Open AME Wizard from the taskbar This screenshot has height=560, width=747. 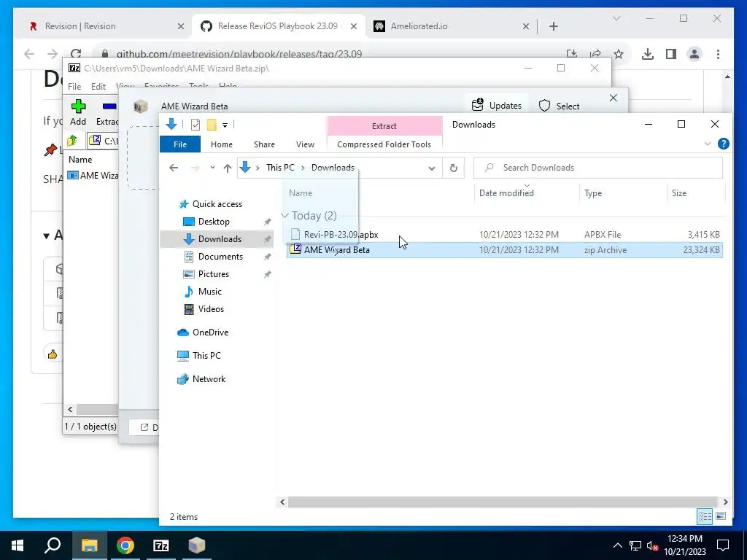point(197,545)
